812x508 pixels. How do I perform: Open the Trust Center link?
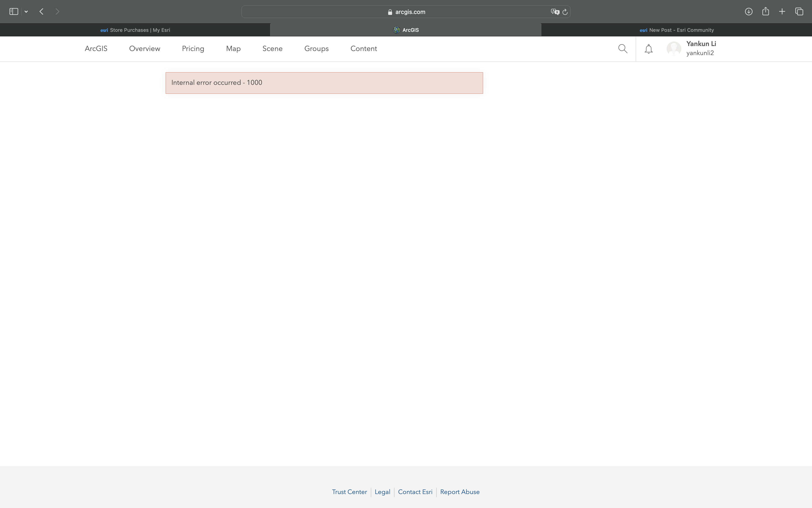(x=349, y=492)
